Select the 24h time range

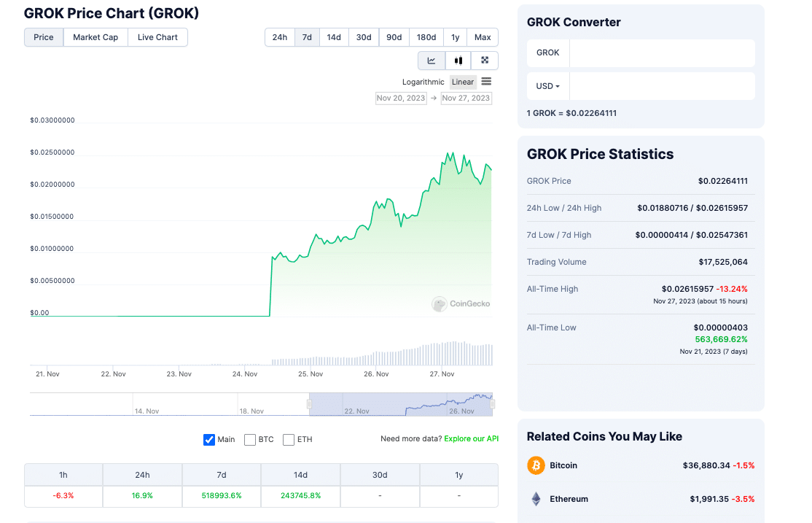(280, 37)
